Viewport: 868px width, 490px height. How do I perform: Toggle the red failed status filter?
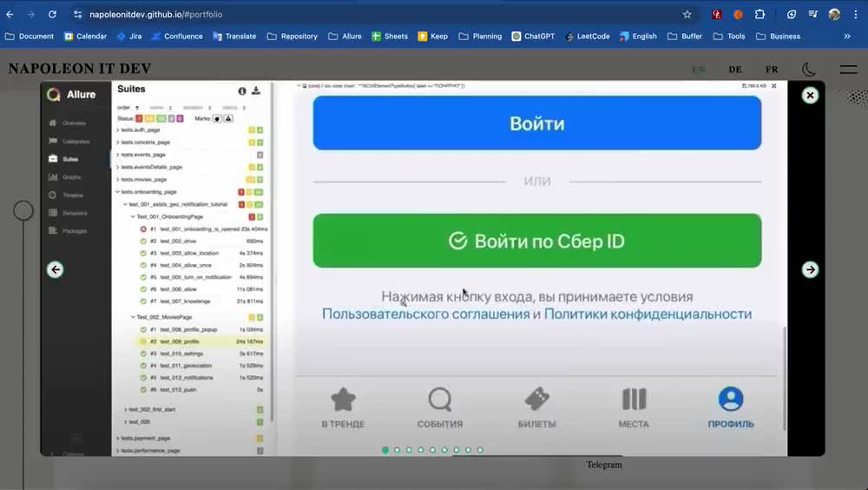coord(139,119)
